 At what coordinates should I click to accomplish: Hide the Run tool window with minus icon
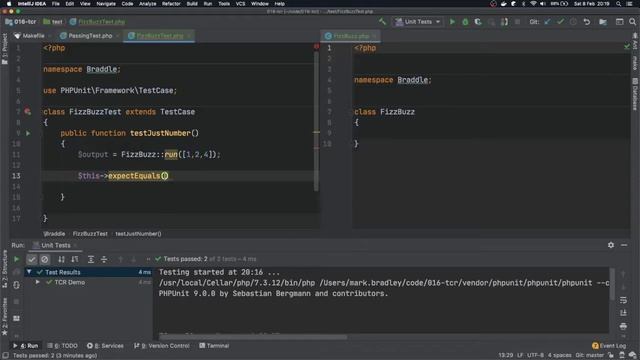pos(624,245)
